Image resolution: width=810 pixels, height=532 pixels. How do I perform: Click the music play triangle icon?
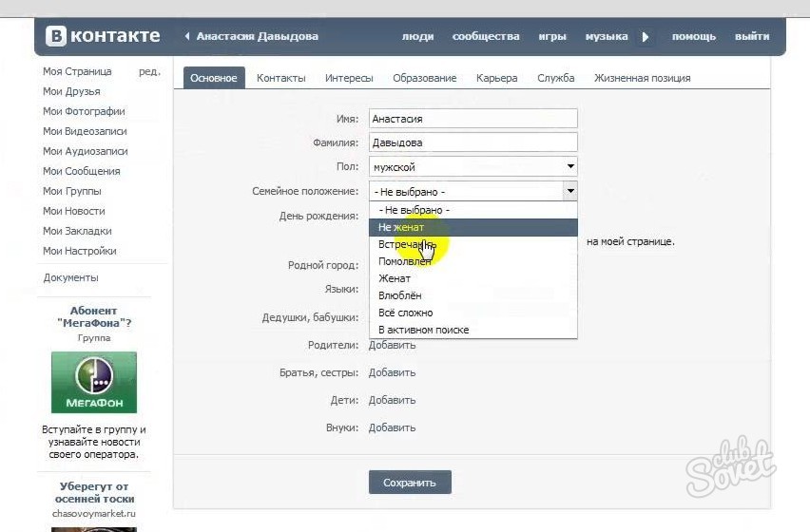[646, 37]
